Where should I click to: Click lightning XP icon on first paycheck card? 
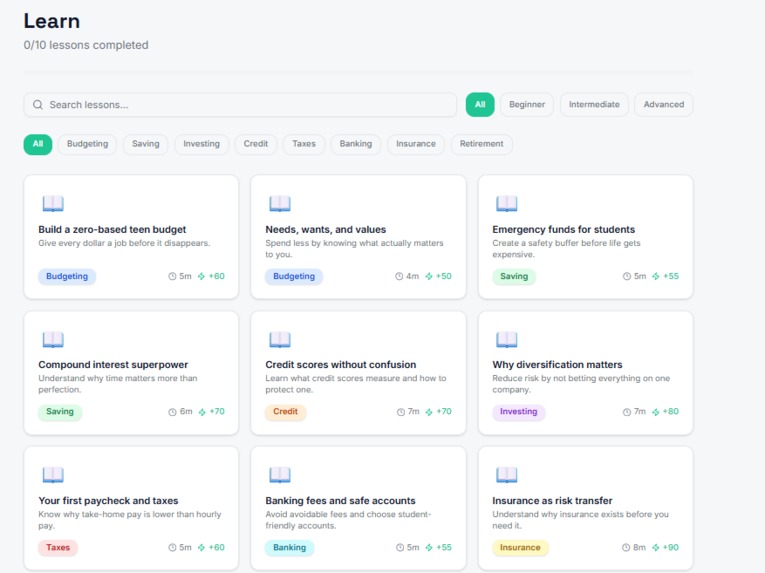[x=201, y=548]
